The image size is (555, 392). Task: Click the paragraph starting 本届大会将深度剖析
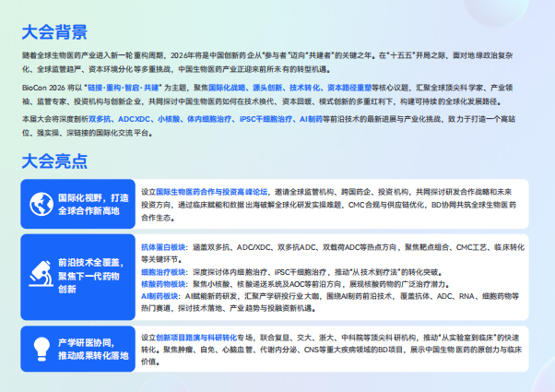point(268,126)
